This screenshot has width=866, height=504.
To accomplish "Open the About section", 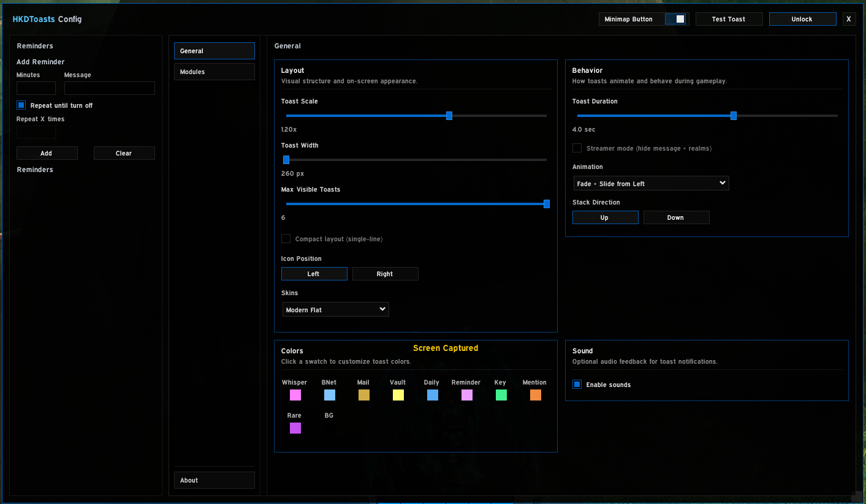I will click(214, 480).
